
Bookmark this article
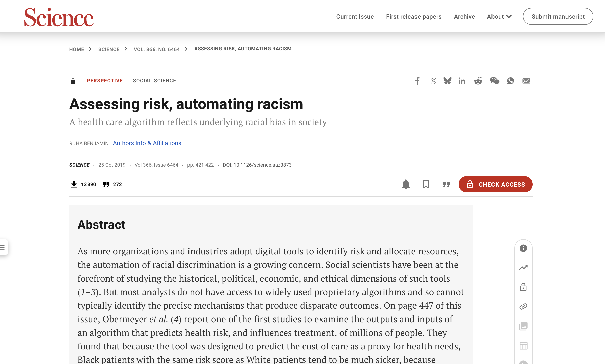(426, 184)
